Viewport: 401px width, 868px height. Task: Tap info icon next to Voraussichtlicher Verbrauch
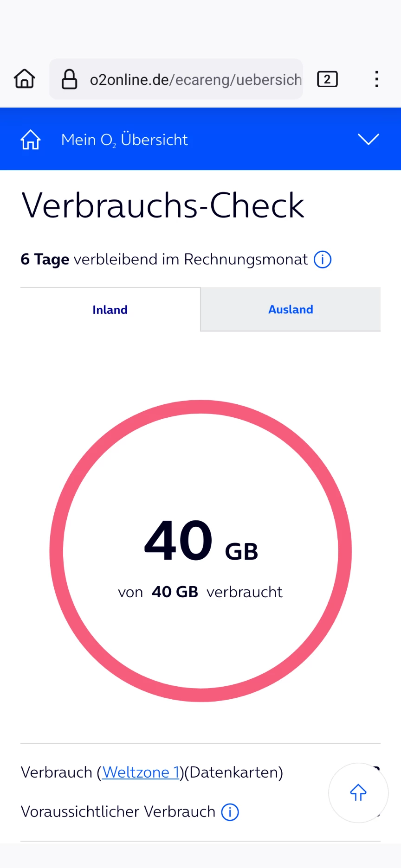(x=230, y=812)
